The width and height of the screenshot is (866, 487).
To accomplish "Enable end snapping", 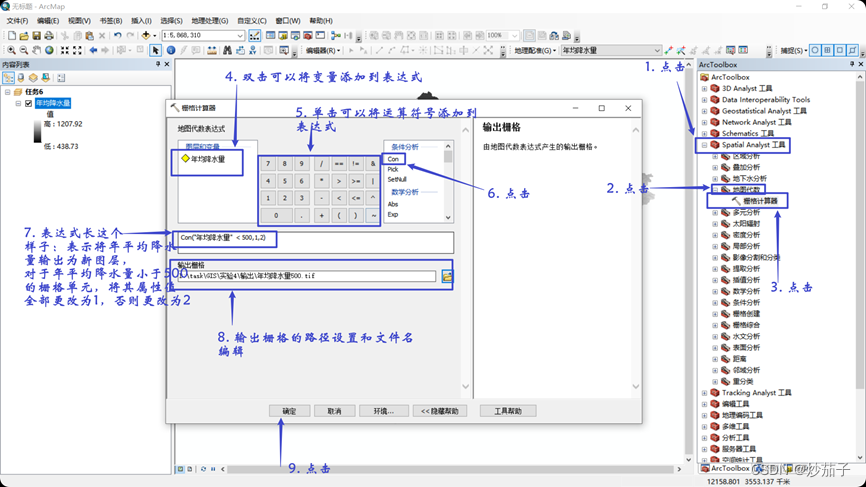I will point(827,50).
